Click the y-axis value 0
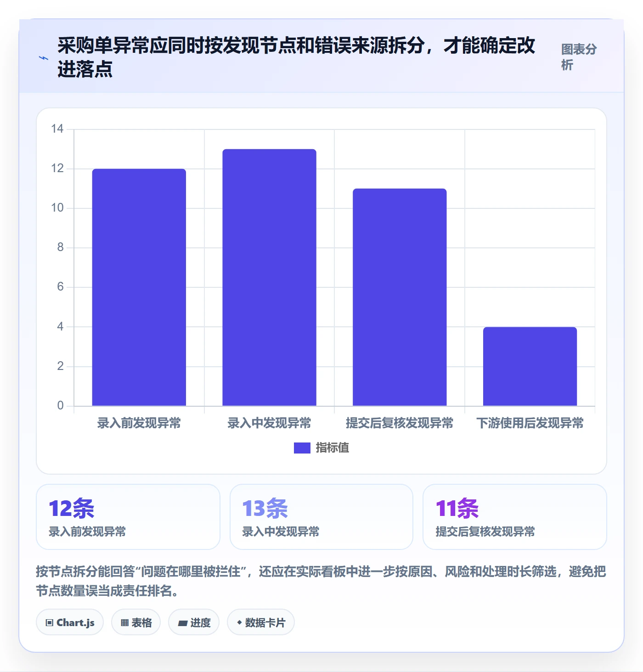Image resolution: width=643 pixels, height=672 pixels. [60, 406]
